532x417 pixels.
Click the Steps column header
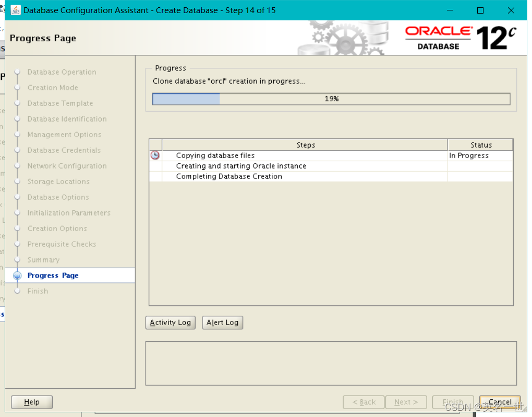(305, 145)
